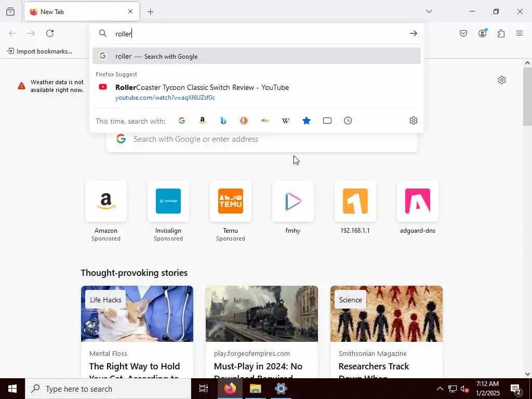532x399 pixels.
Task: Open Task View from the taskbar
Action: 204,389
